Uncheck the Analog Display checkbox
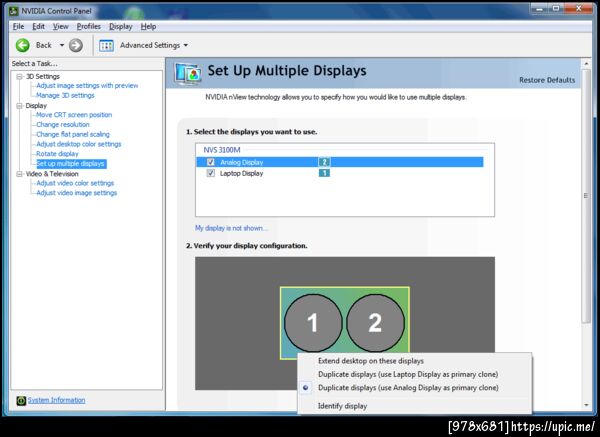This screenshot has height=437, width=600. point(210,162)
